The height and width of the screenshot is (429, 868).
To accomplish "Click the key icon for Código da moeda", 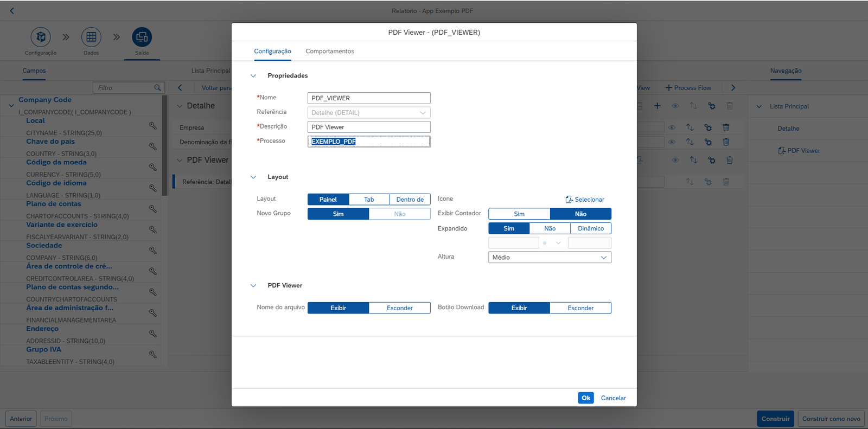I will click(153, 168).
